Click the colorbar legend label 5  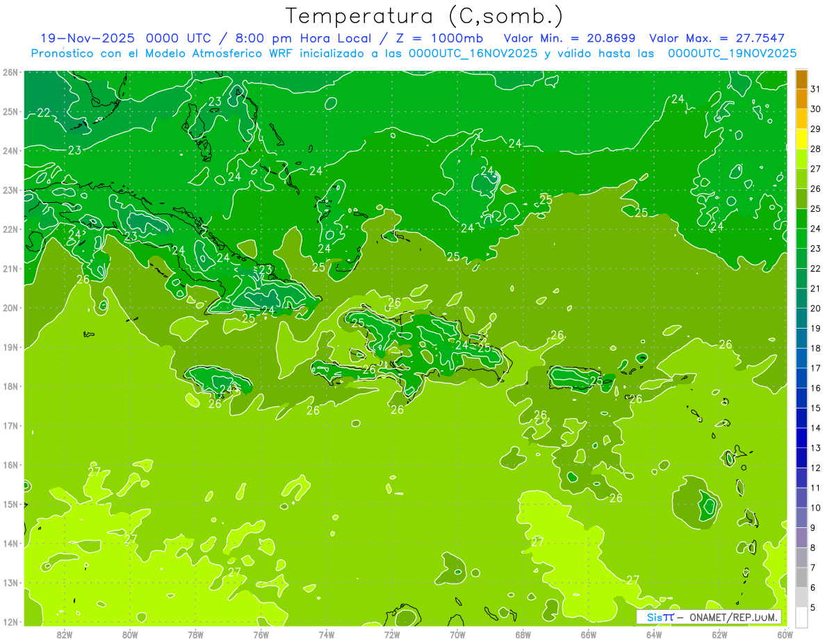[x=812, y=607]
